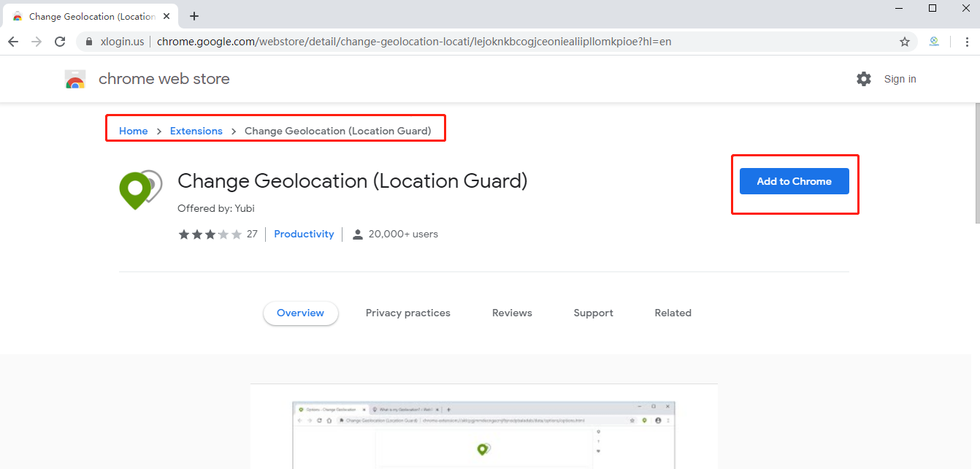Bookmark this page with the star icon
The width and height of the screenshot is (980, 469).
coord(905,42)
